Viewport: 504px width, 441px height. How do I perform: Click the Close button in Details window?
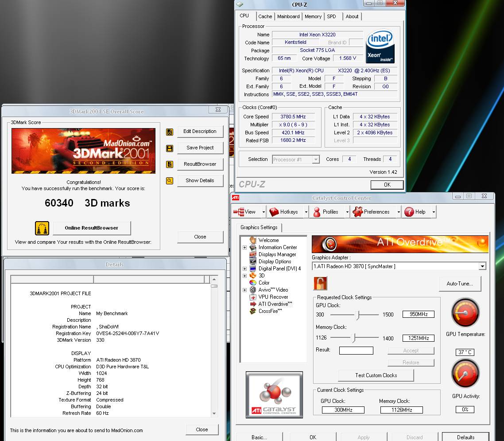(x=202, y=430)
